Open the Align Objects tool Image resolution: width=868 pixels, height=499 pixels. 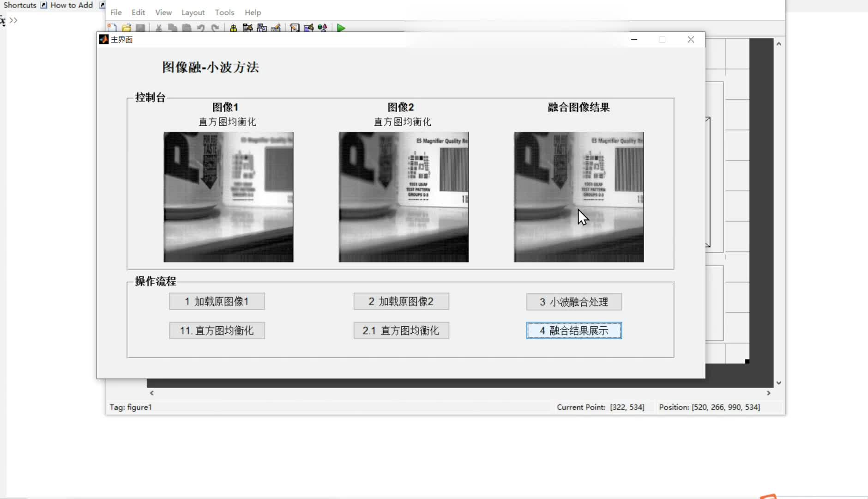point(233,28)
